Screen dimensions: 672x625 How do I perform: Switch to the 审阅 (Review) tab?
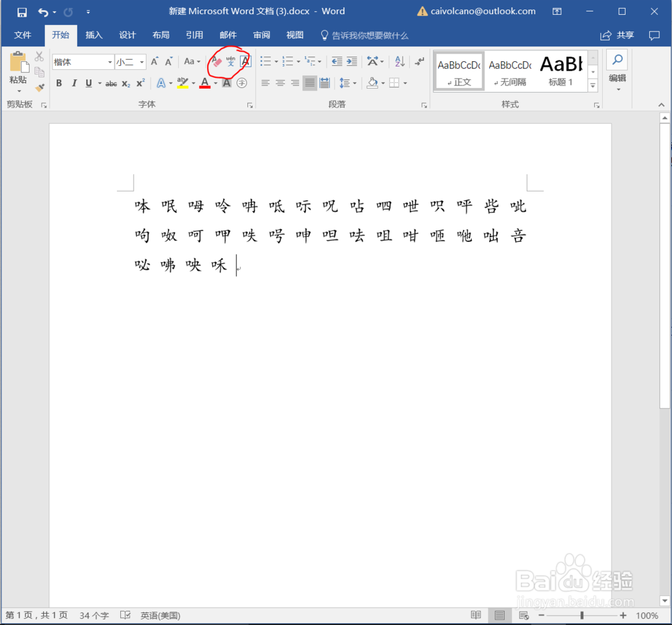[x=261, y=35]
